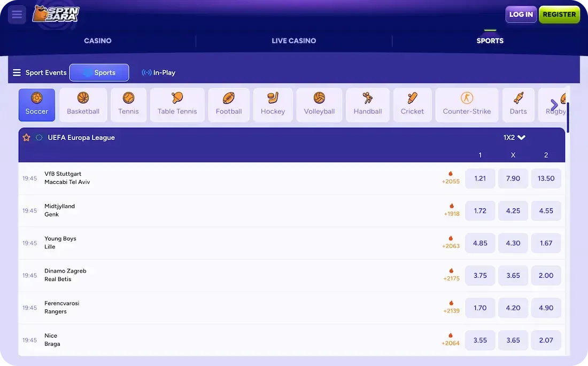
Task: Open VfB Stuttgart +2055 hot markets
Action: click(x=451, y=178)
